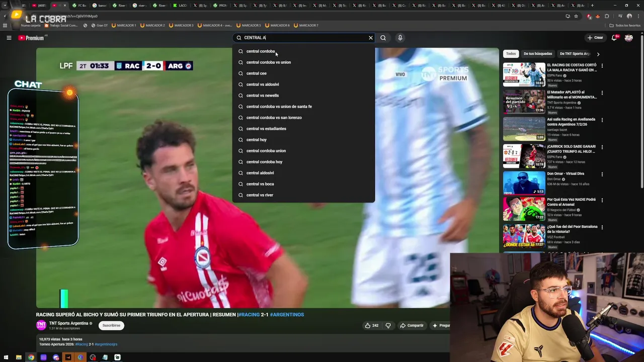Open options menu for 'El Matador aplastó' video
644x362 pixels.
(602, 93)
